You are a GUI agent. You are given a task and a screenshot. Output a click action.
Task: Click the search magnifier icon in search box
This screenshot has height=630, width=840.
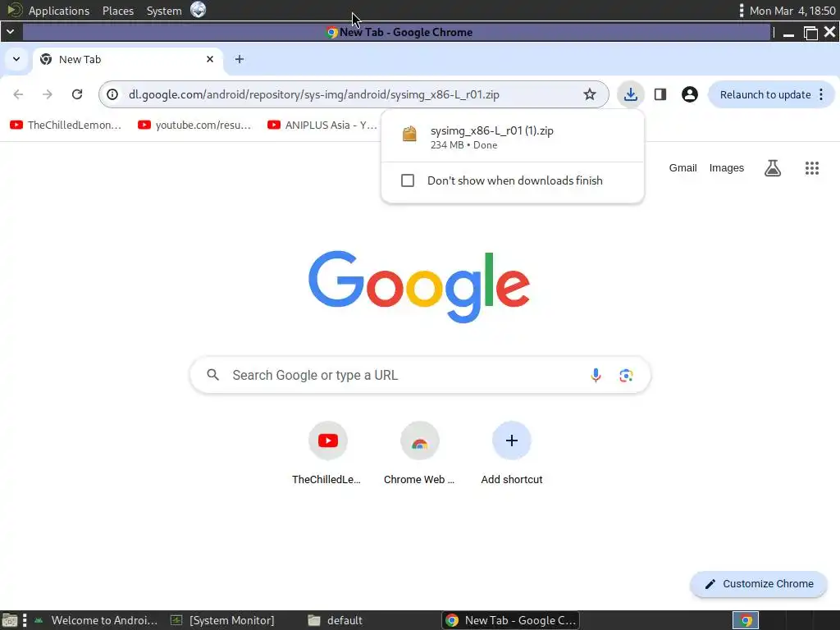pyautogui.click(x=213, y=375)
